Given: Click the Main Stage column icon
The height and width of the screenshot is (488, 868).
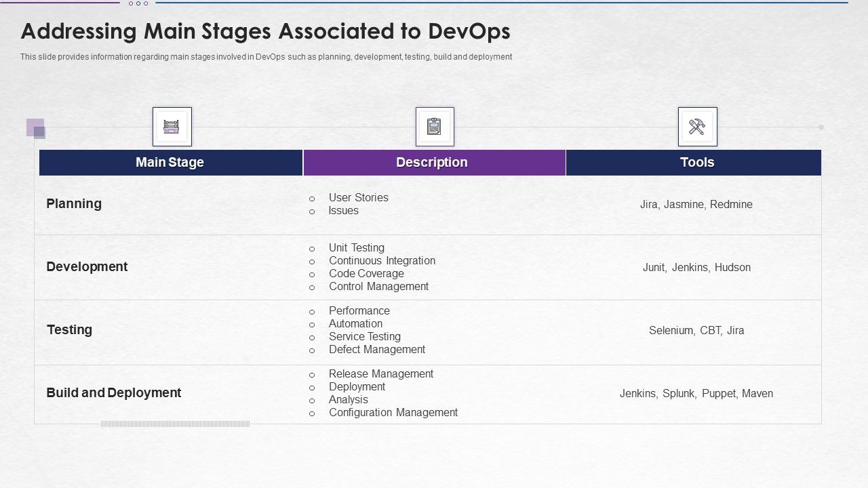Looking at the screenshot, I should pyautogui.click(x=172, y=127).
